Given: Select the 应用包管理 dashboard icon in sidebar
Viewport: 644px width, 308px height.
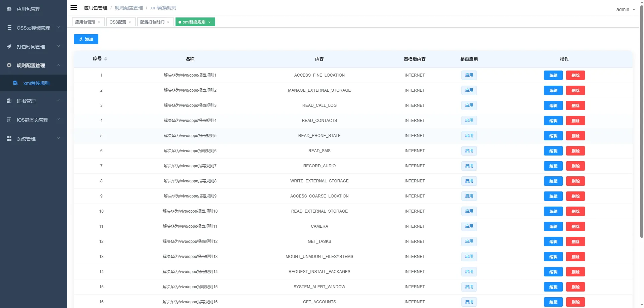Looking at the screenshot, I should (x=9, y=9).
